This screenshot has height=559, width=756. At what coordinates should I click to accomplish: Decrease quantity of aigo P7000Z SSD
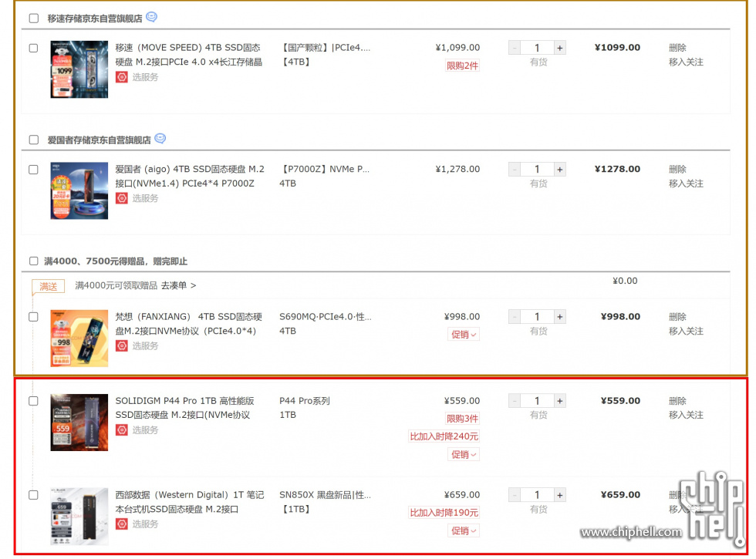point(515,169)
